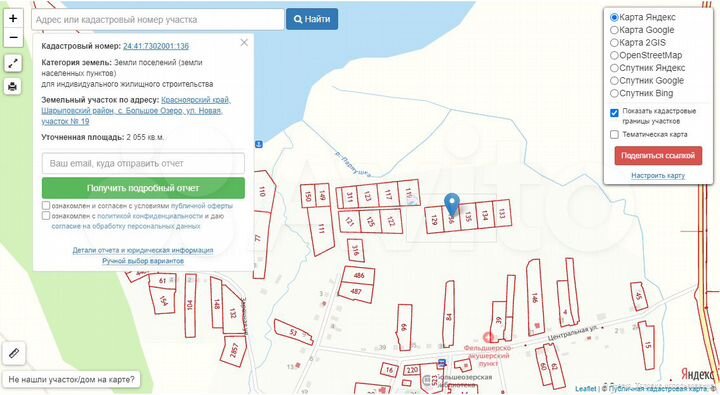
Task: Click the red medical cross map icon
Action: tap(489, 338)
